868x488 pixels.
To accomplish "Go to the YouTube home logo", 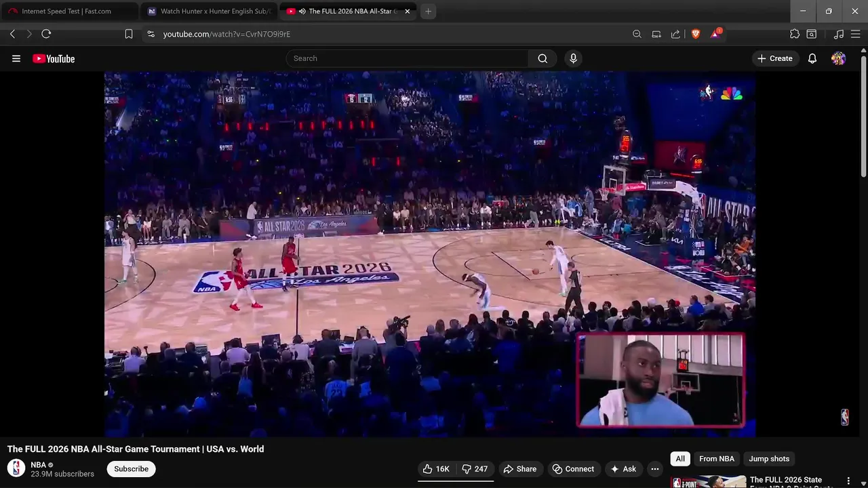I will pyautogui.click(x=54, y=59).
